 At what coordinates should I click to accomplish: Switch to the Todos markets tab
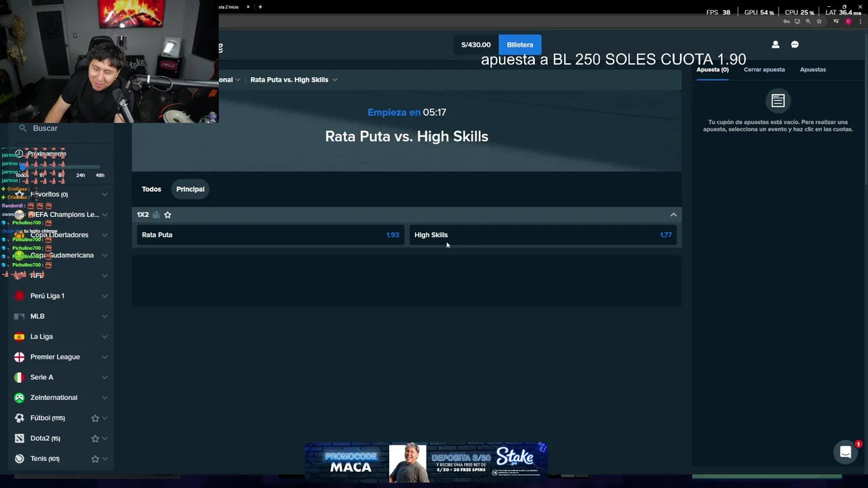151,189
